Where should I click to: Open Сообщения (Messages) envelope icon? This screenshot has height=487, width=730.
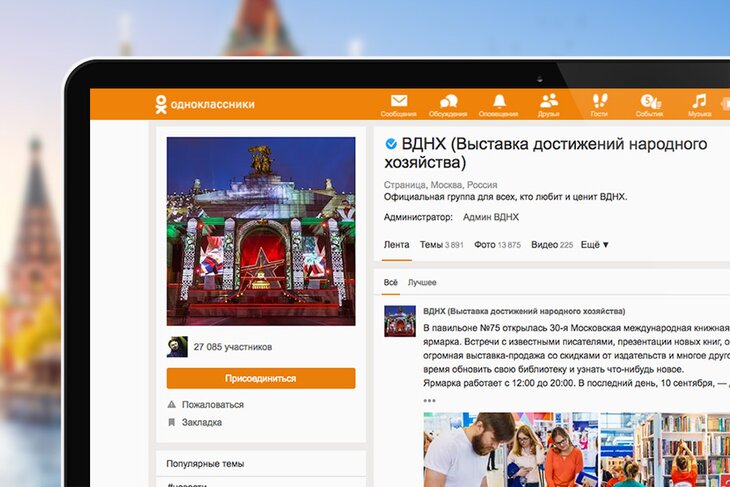coord(399,101)
